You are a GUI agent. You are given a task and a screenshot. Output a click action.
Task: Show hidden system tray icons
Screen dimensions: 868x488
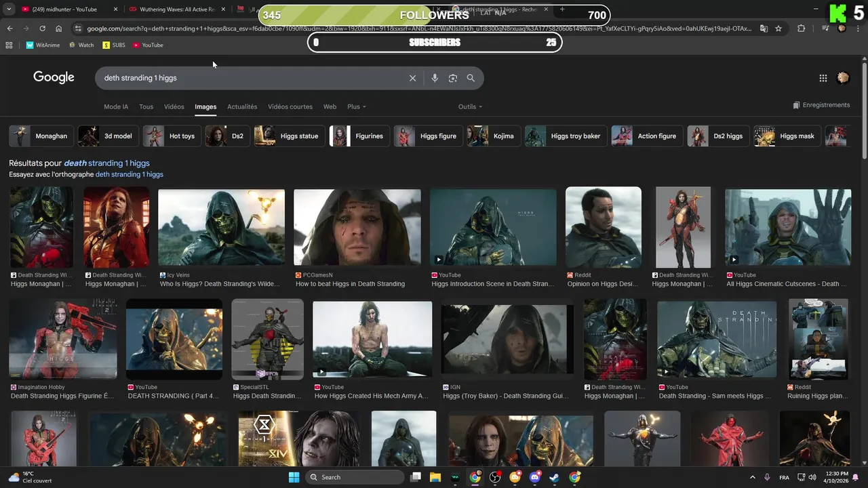tap(752, 477)
